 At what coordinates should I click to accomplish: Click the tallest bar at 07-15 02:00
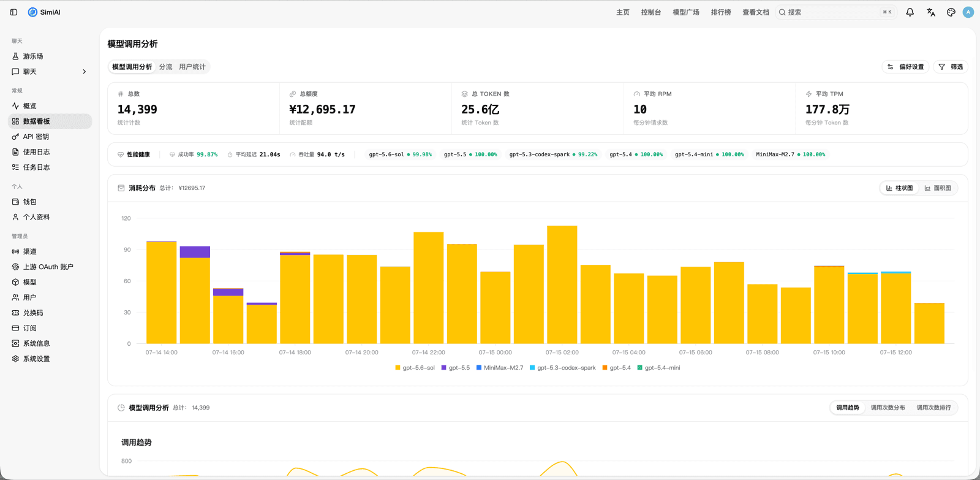[x=562, y=284]
